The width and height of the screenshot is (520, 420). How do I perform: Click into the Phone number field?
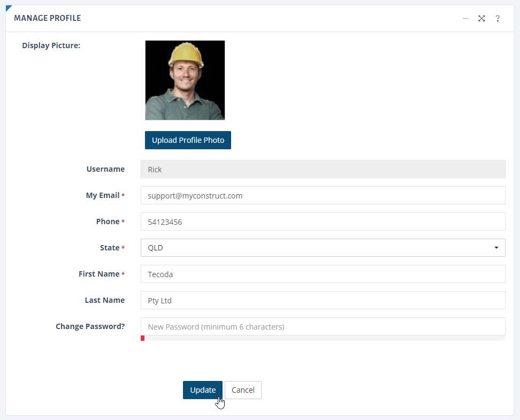click(x=323, y=222)
